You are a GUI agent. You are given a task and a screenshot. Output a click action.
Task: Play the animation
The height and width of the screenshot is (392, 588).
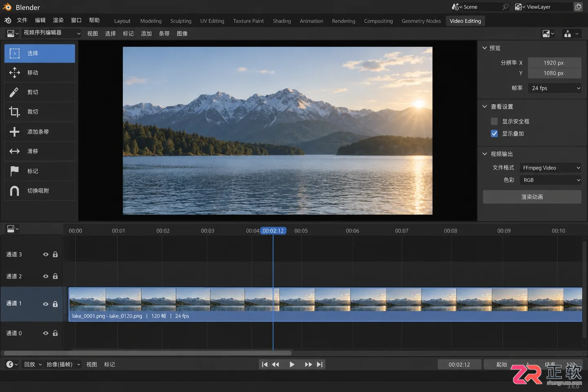(292, 365)
